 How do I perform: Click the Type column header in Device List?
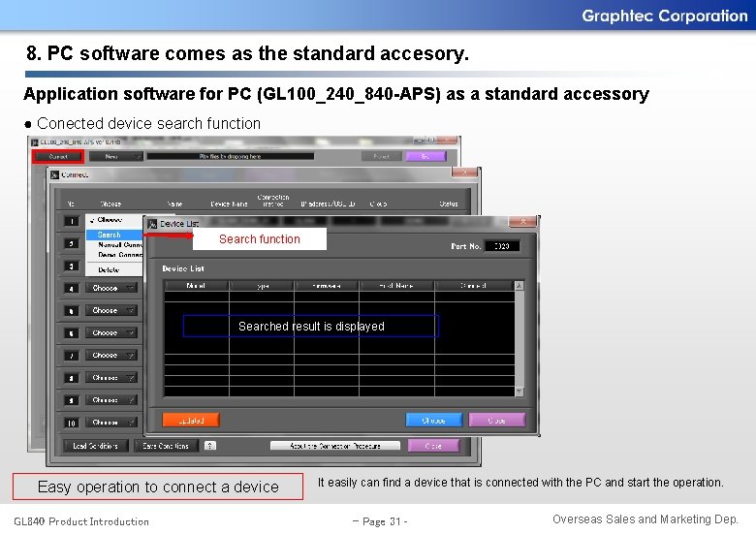pos(262,286)
